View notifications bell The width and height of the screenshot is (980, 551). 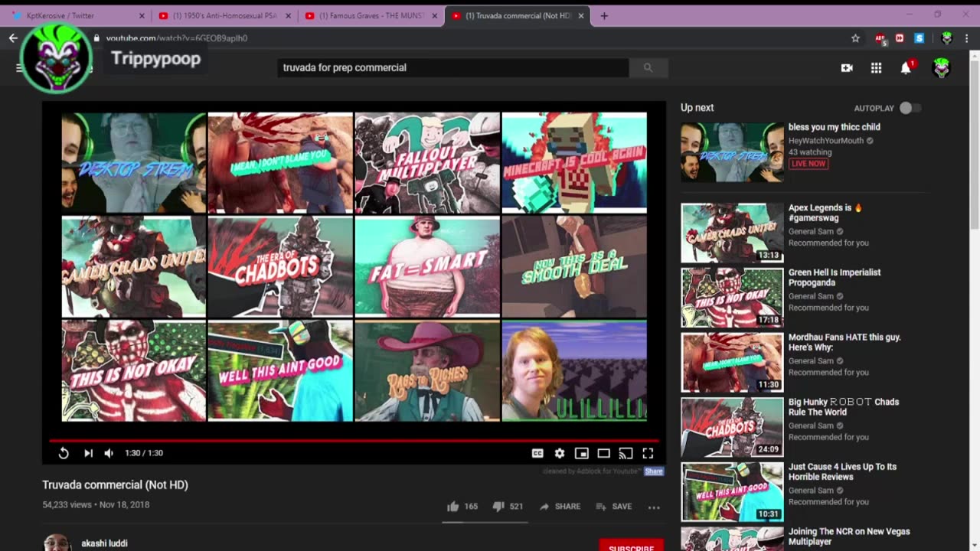(906, 67)
